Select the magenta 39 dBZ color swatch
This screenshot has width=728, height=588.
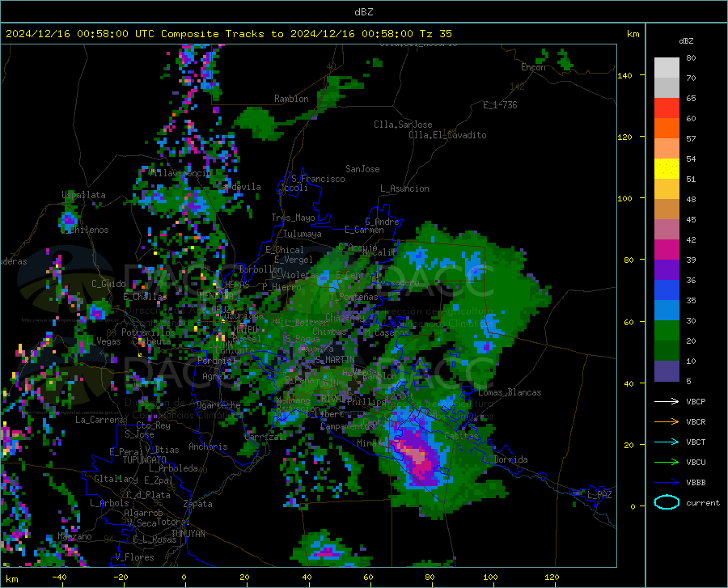(667, 250)
